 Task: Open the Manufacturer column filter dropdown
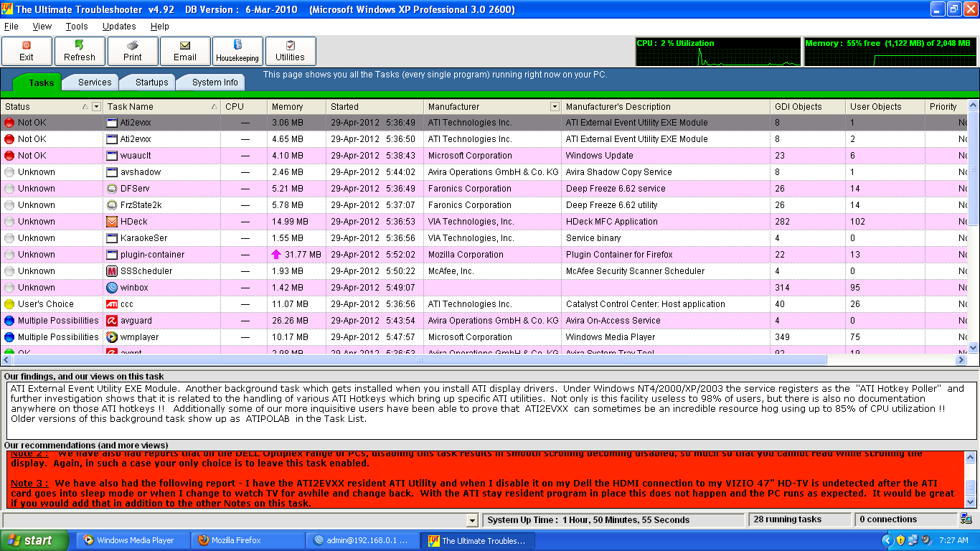click(555, 107)
